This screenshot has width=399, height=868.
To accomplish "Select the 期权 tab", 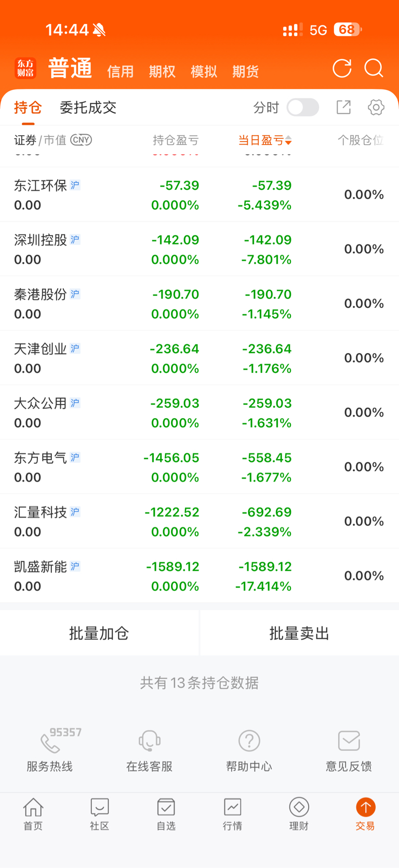I will 162,71.
